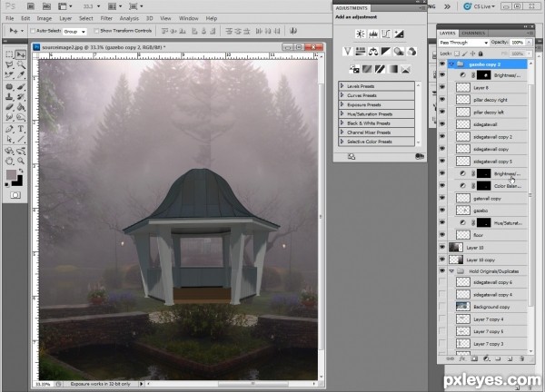Image resolution: width=545 pixels, height=392 pixels.
Task: Collapse the gazebo copy 2 group
Action: [x=451, y=64]
